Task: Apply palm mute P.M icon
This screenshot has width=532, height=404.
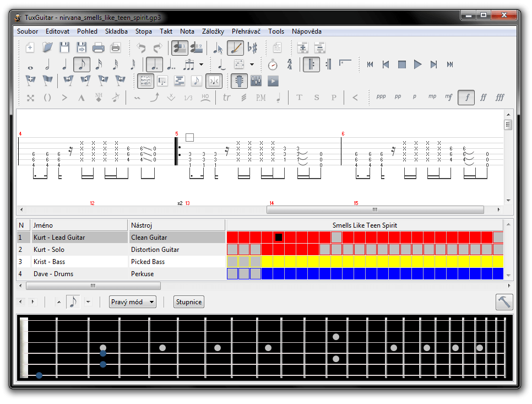Action: pyautogui.click(x=260, y=98)
